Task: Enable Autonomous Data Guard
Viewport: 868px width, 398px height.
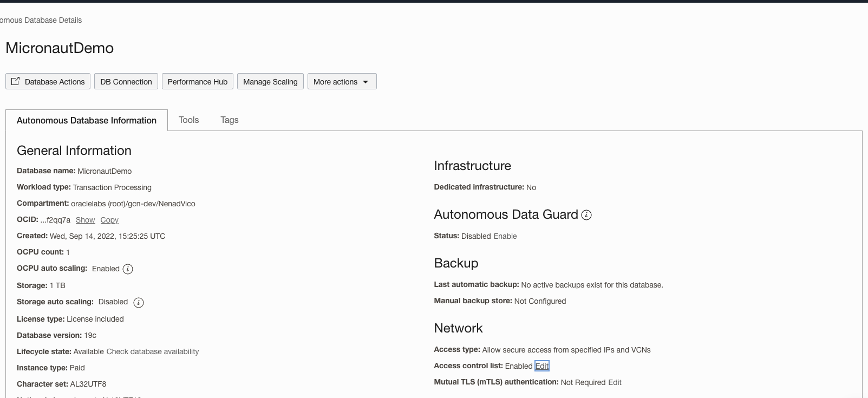Action: pos(505,236)
